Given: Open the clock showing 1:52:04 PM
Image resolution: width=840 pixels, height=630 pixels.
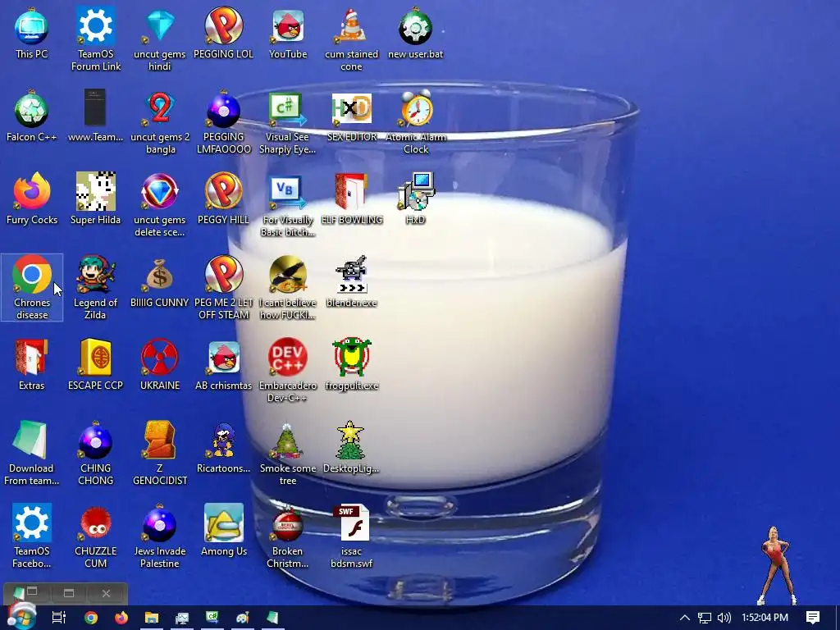Looking at the screenshot, I should 765,618.
